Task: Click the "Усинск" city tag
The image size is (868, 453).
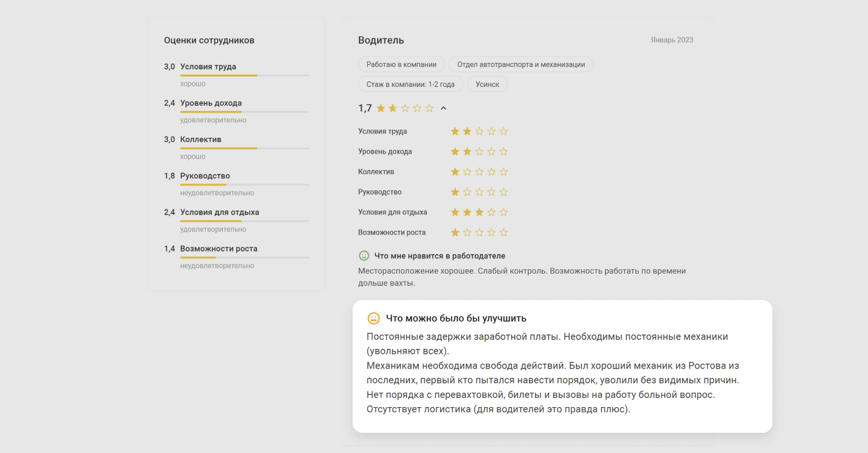Action: [487, 84]
